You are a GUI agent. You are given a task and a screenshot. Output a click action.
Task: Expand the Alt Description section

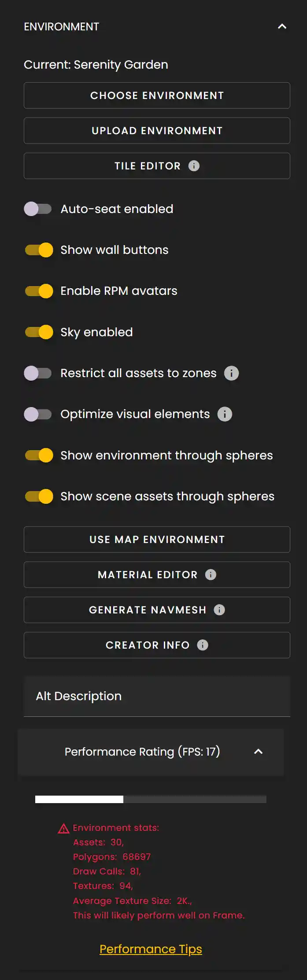click(x=157, y=696)
